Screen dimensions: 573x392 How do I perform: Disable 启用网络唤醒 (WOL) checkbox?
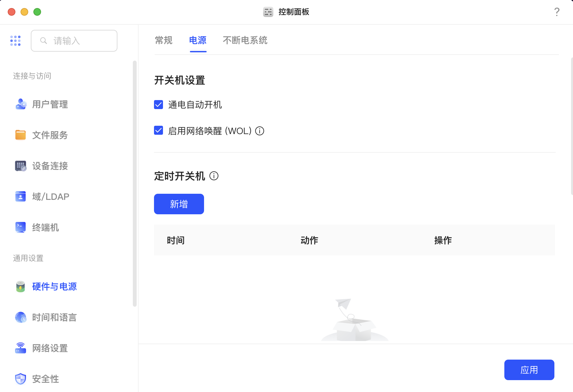[x=158, y=130]
